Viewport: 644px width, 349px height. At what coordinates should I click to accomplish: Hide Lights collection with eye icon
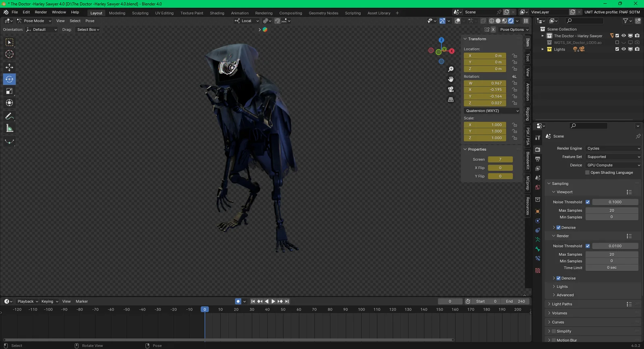623,49
